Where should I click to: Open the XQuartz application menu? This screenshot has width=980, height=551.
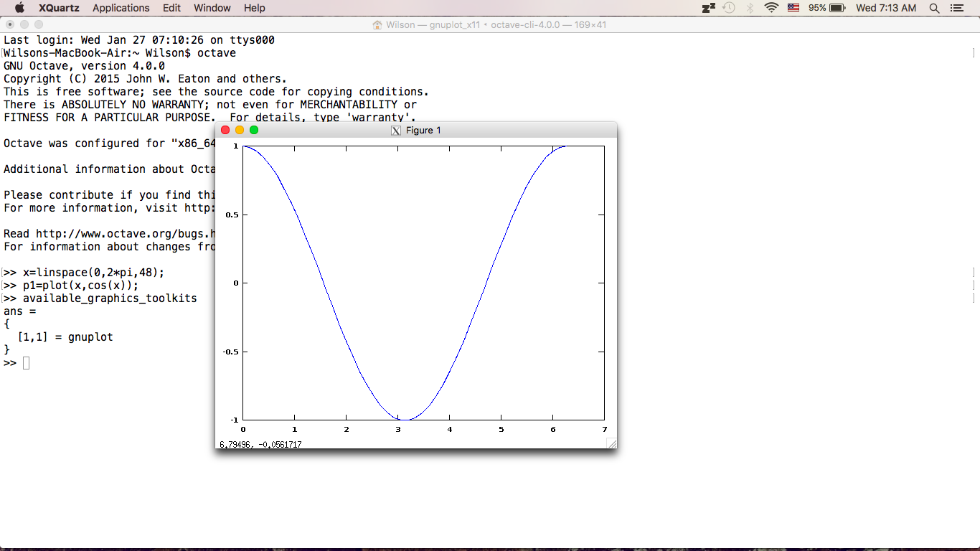59,8
